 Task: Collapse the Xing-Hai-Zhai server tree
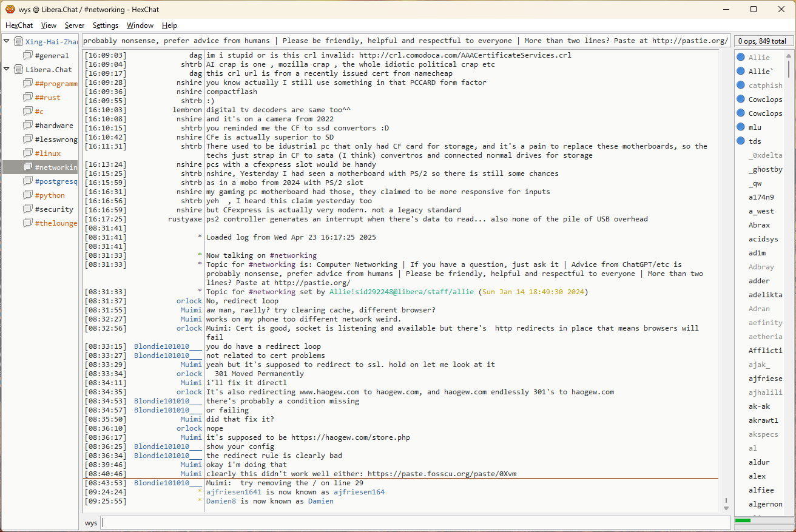pos(7,42)
